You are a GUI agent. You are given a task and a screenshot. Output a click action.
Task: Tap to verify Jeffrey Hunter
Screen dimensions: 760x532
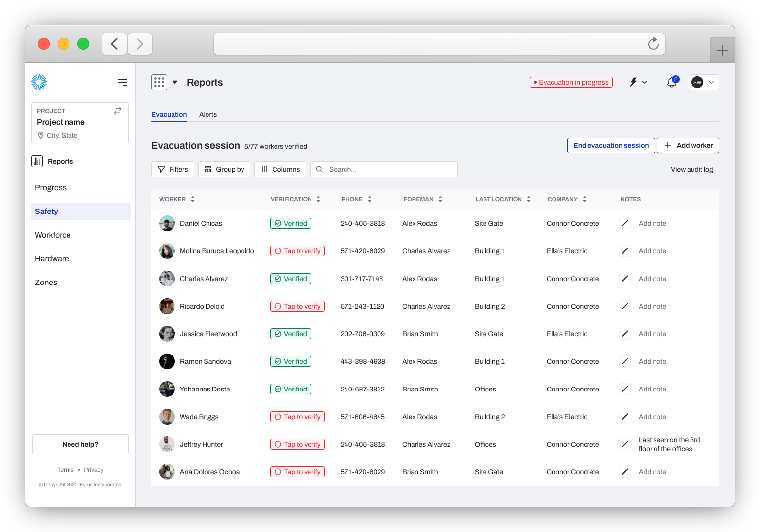[297, 444]
